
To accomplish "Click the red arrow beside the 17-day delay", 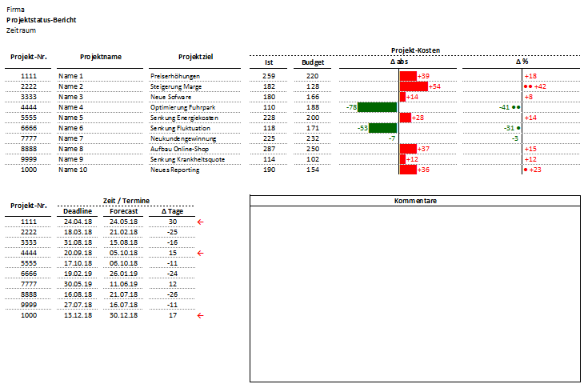I will coord(201,315).
